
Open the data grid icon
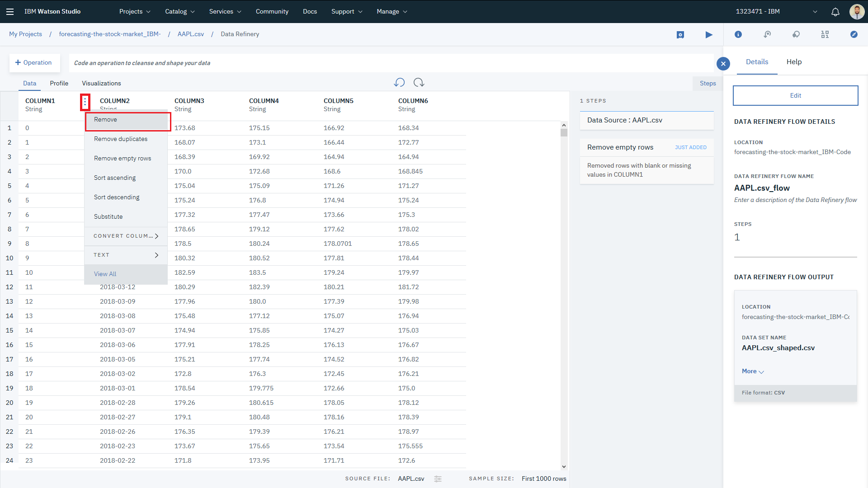pos(825,34)
